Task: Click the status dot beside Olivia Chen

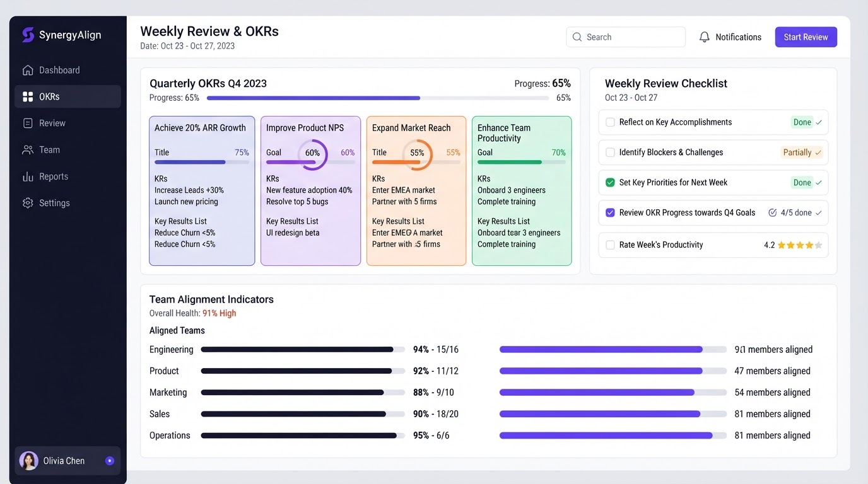Action: click(110, 461)
